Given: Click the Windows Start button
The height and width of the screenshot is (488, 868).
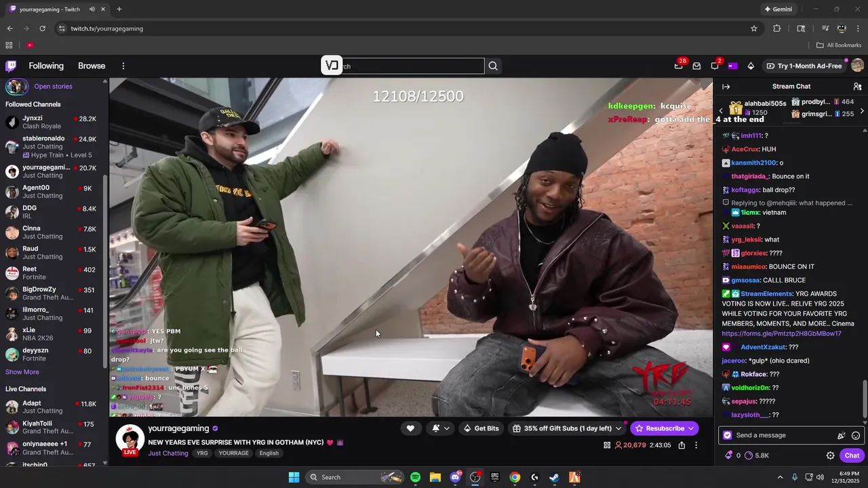Looking at the screenshot, I should pos(294,477).
